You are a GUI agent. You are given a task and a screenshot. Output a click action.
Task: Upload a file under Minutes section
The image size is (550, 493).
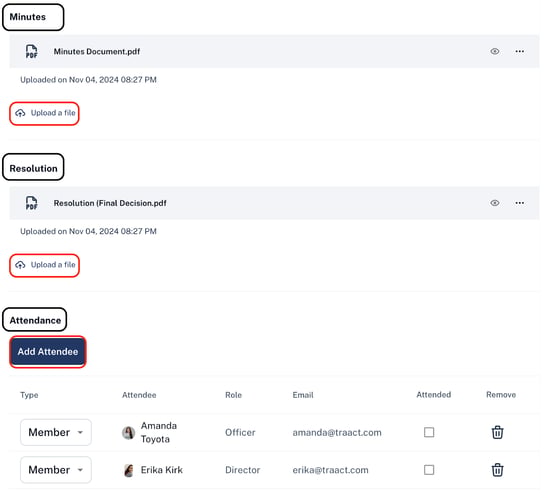click(x=45, y=113)
